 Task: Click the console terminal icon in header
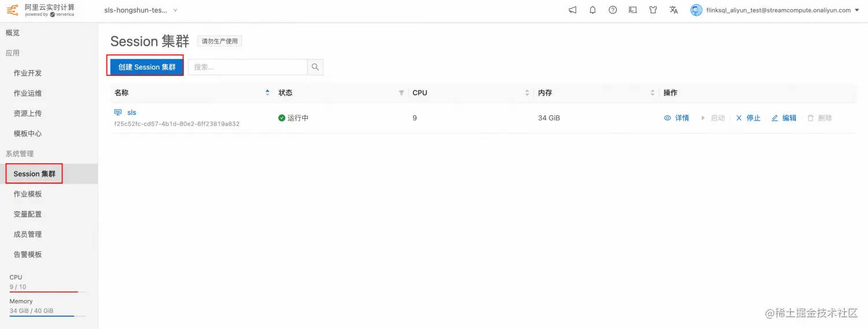pos(633,10)
